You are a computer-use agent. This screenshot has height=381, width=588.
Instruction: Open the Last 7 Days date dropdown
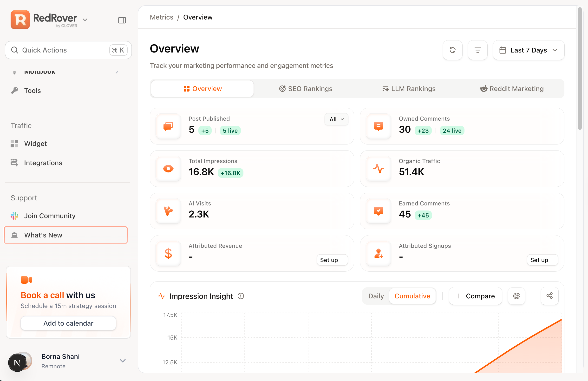point(529,50)
